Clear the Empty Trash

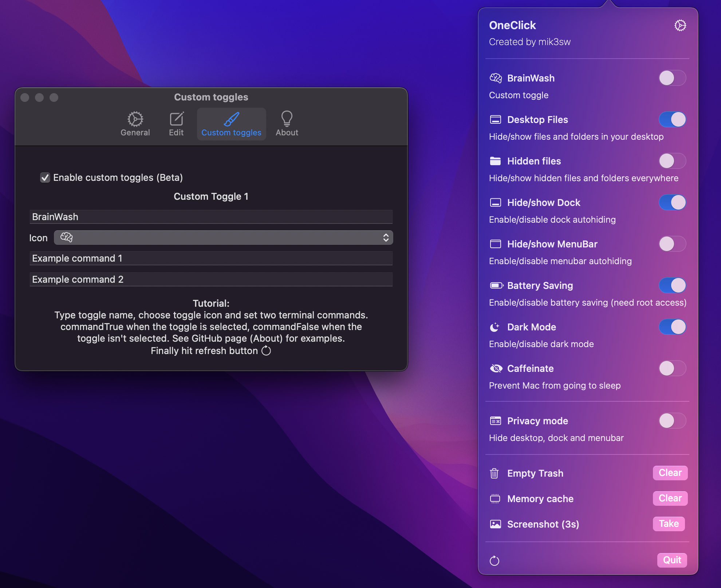click(670, 473)
